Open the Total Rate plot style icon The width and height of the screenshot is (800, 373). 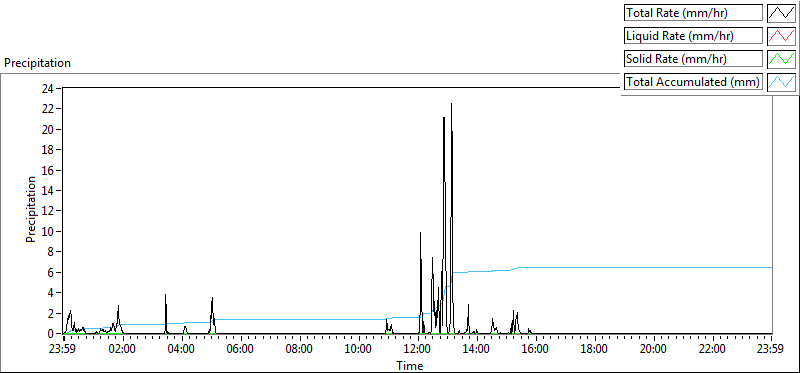pyautogui.click(x=781, y=12)
